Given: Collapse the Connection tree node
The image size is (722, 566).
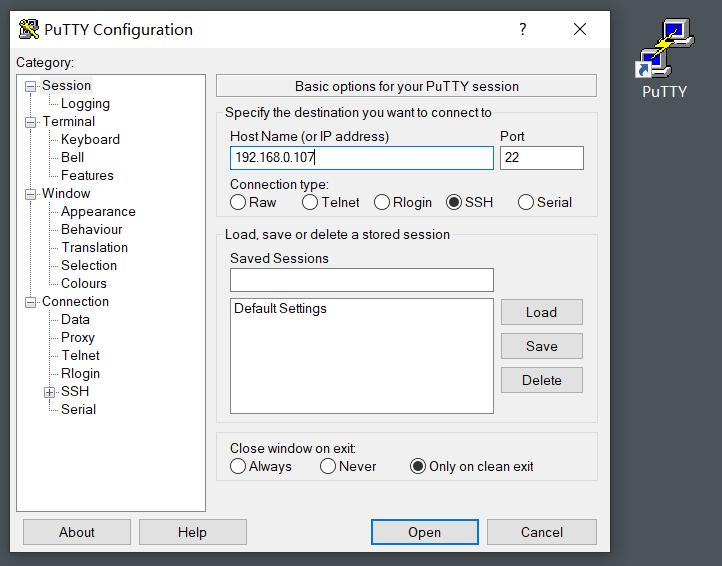Looking at the screenshot, I should [x=30, y=302].
